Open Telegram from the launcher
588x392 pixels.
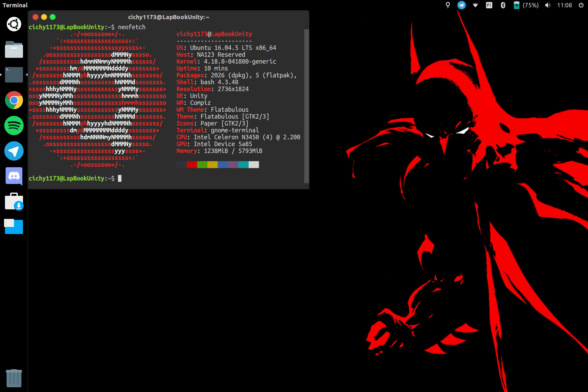[14, 151]
